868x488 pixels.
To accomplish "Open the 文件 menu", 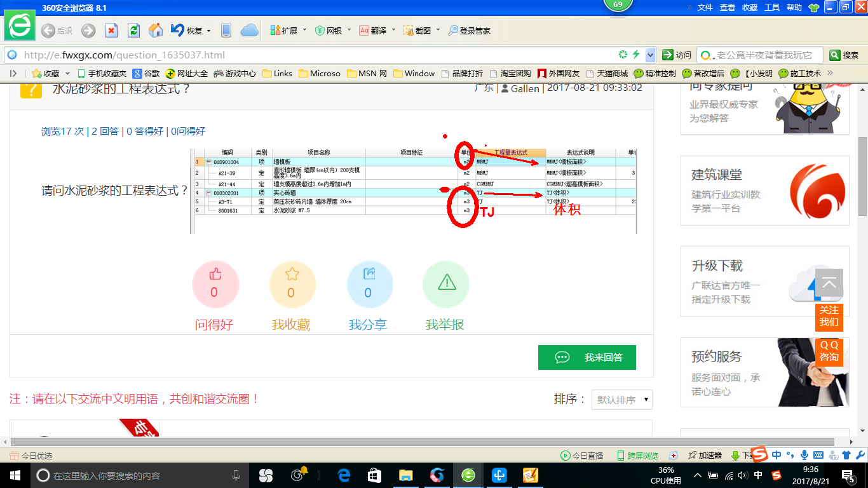I will pyautogui.click(x=705, y=8).
